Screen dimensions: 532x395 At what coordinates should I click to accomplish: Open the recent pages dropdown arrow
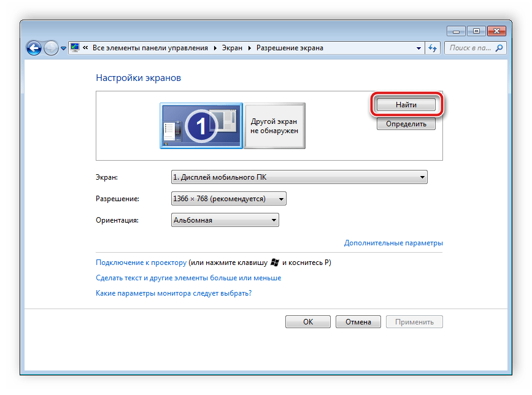point(63,48)
